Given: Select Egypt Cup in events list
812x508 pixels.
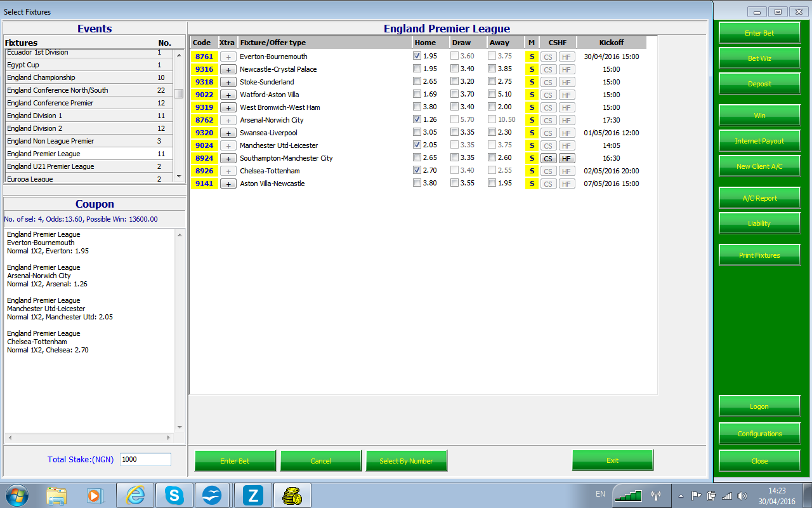Looking at the screenshot, I should coord(88,65).
